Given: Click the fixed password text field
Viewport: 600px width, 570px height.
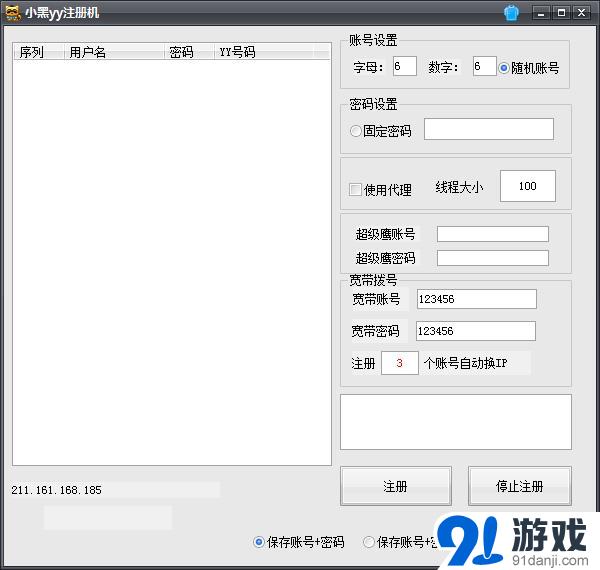Looking at the screenshot, I should coord(489,129).
